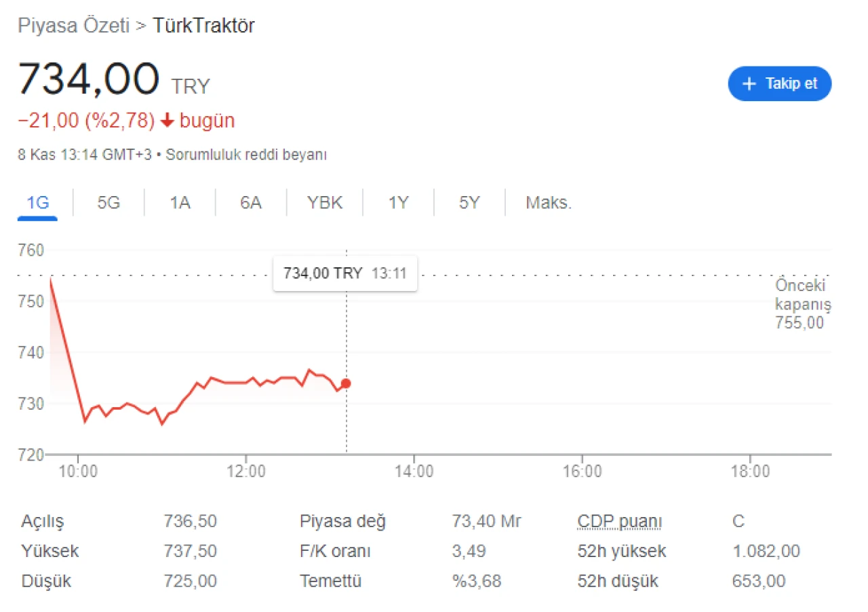Select the YBK time range tab
The height and width of the screenshot is (612, 868).
click(x=325, y=203)
